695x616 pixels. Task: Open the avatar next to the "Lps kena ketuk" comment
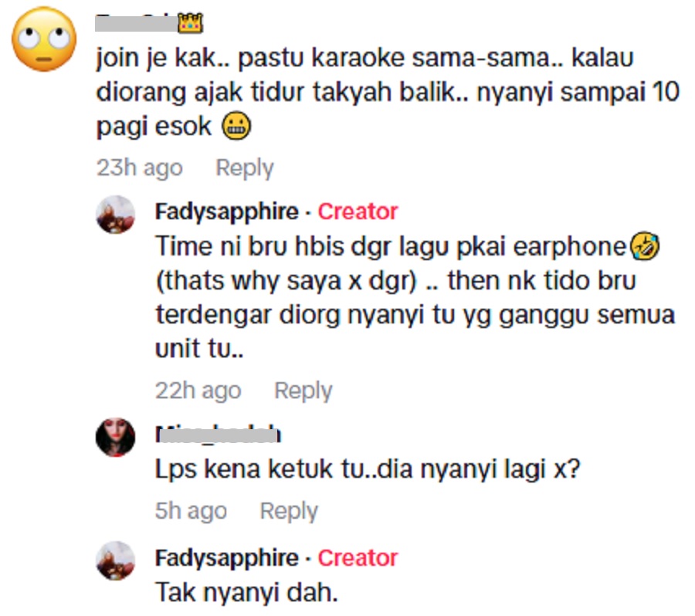116,437
